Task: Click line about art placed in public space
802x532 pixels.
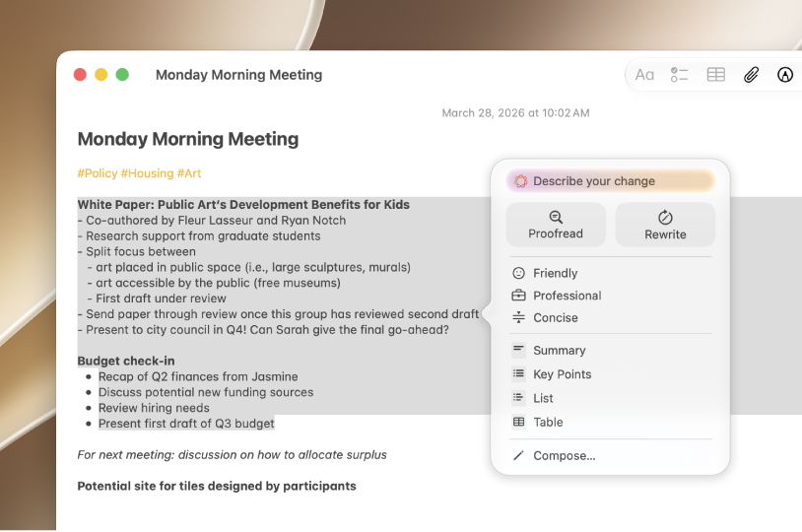Action: pos(248,268)
